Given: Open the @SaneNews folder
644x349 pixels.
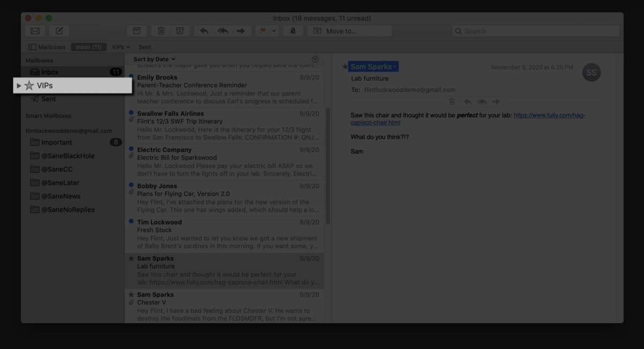Looking at the screenshot, I should [72, 196].
